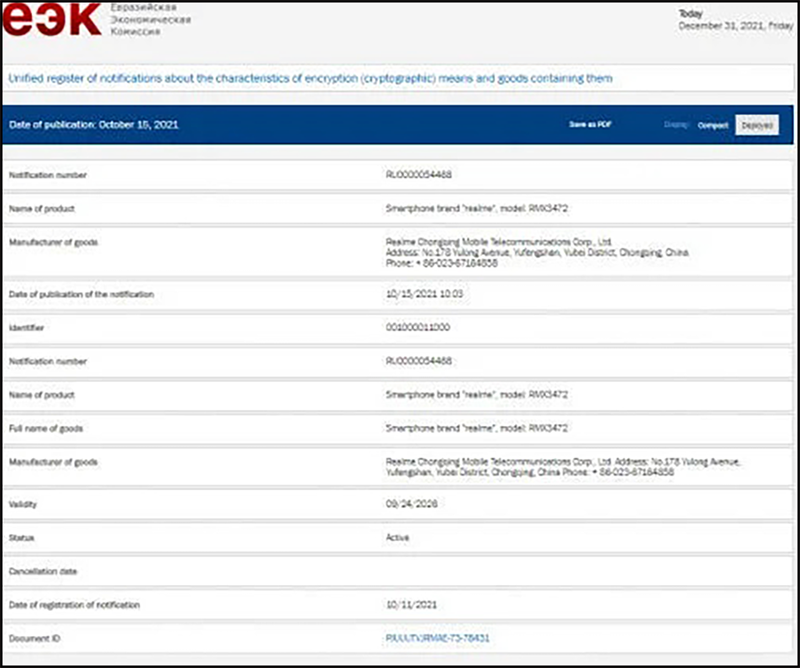
Task: Select the Deployed display button
Action: pos(757,125)
